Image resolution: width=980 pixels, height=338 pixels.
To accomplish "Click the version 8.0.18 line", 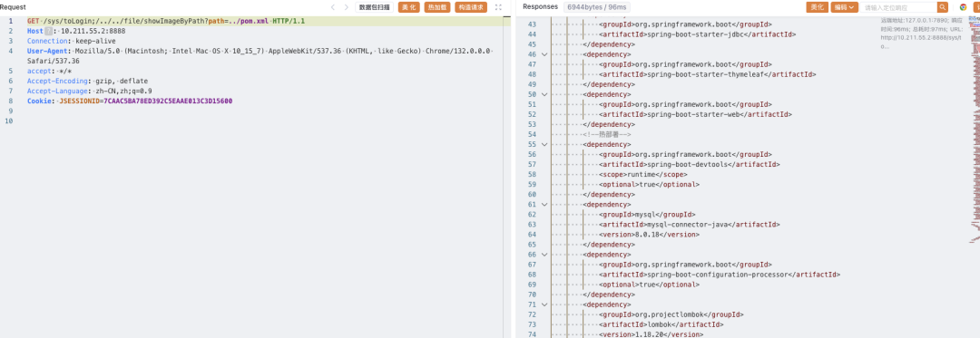I will (649, 235).
